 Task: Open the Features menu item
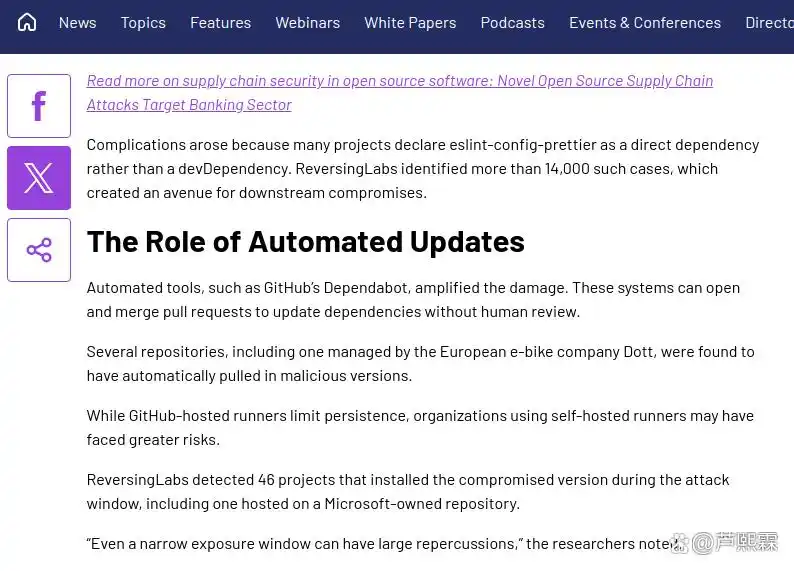tap(221, 23)
